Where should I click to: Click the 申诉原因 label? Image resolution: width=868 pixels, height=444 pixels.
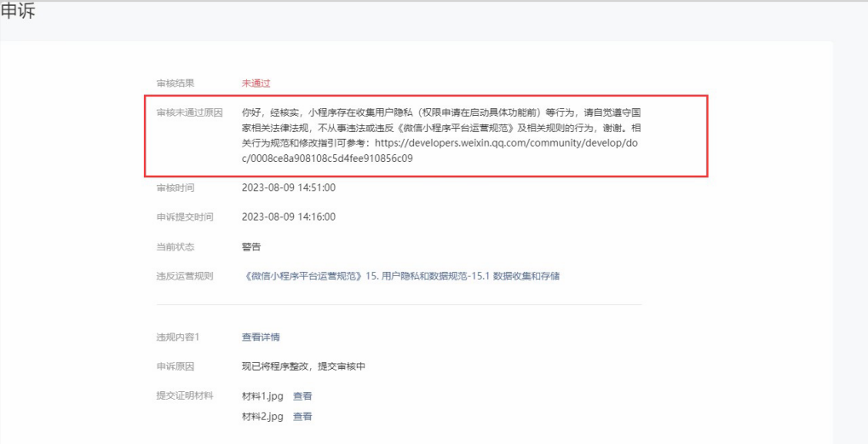pos(175,366)
